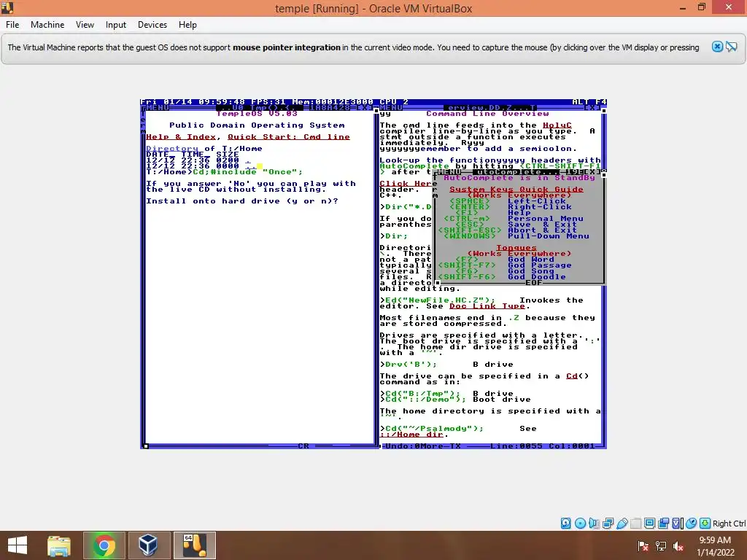This screenshot has height=560, width=747.
Task: Dismiss the mouse integration notification
Action: pyautogui.click(x=717, y=47)
